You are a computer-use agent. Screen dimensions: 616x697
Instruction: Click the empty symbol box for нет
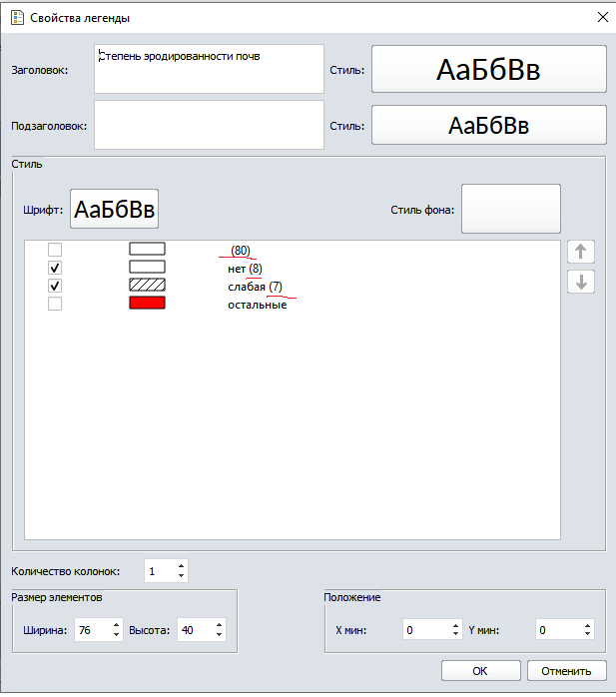point(147,268)
